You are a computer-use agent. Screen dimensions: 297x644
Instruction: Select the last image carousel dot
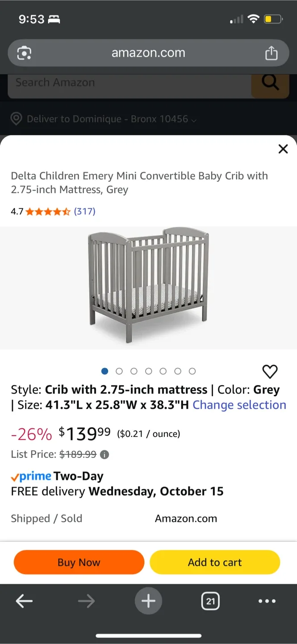pos(192,371)
